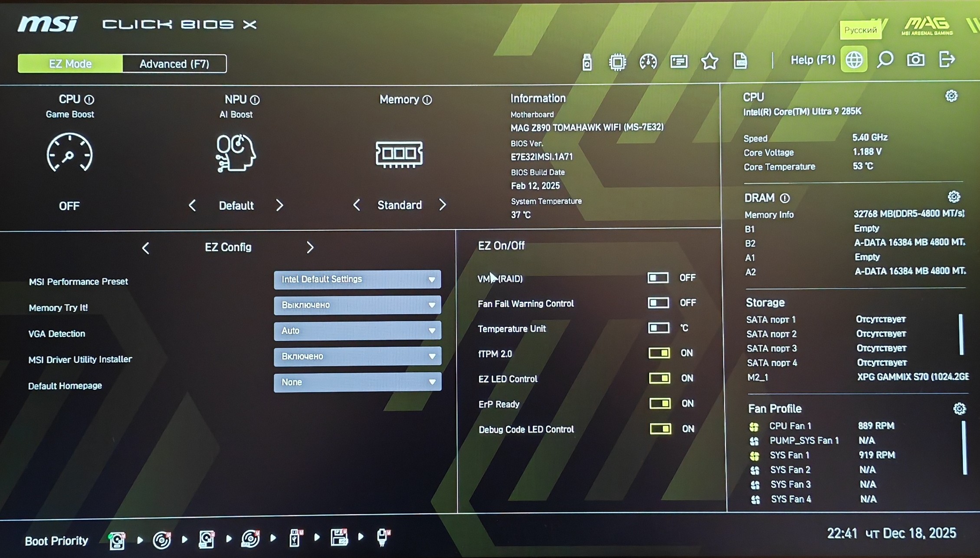The image size is (980, 558).
Task: Open the Memory Try It! dropdown
Action: [357, 305]
